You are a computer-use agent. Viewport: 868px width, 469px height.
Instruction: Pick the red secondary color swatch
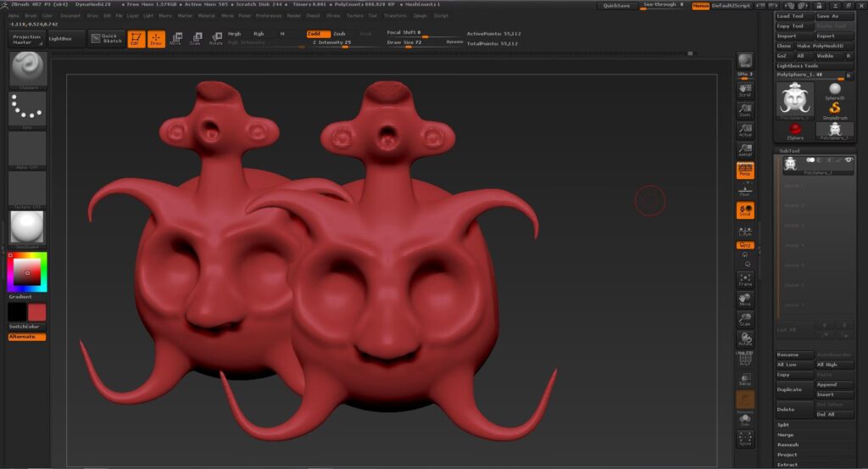[x=37, y=312]
